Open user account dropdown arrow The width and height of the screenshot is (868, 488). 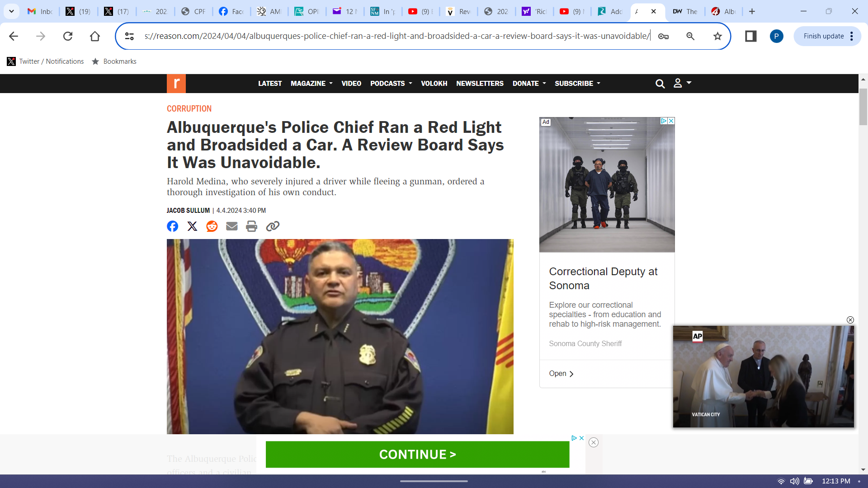coord(689,83)
